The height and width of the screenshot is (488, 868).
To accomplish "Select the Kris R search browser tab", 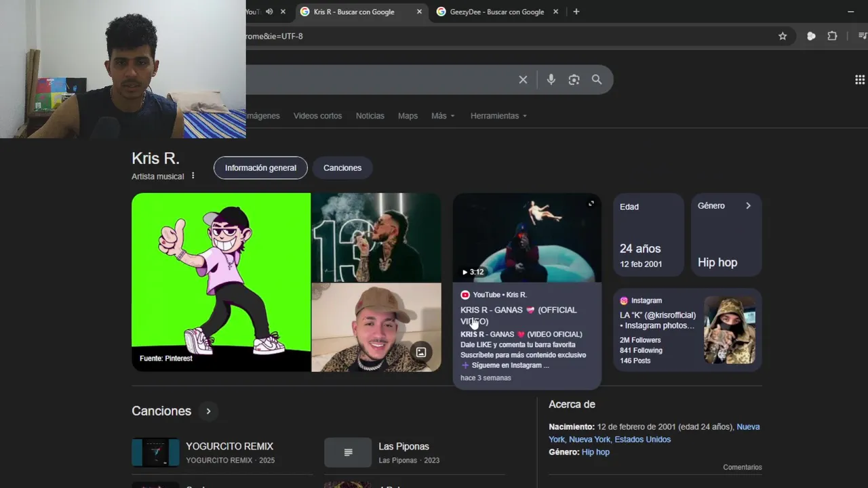I will click(360, 12).
